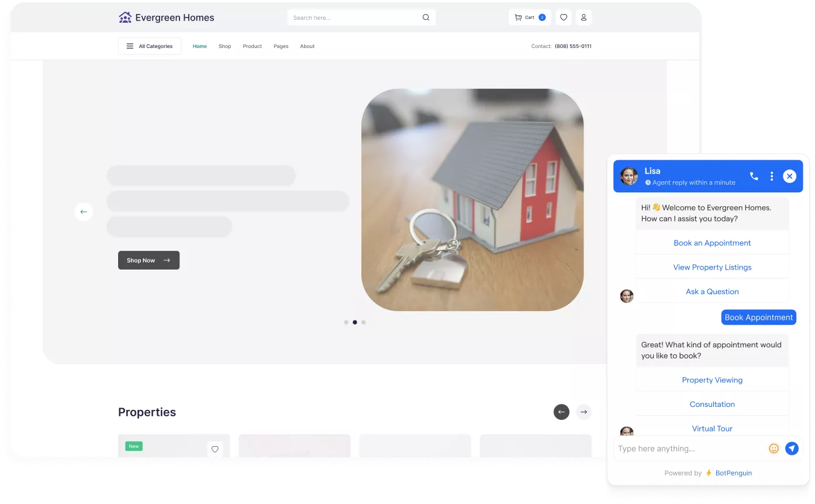The height and width of the screenshot is (504, 815).
Task: Select the Shop menu item
Action: tap(225, 46)
